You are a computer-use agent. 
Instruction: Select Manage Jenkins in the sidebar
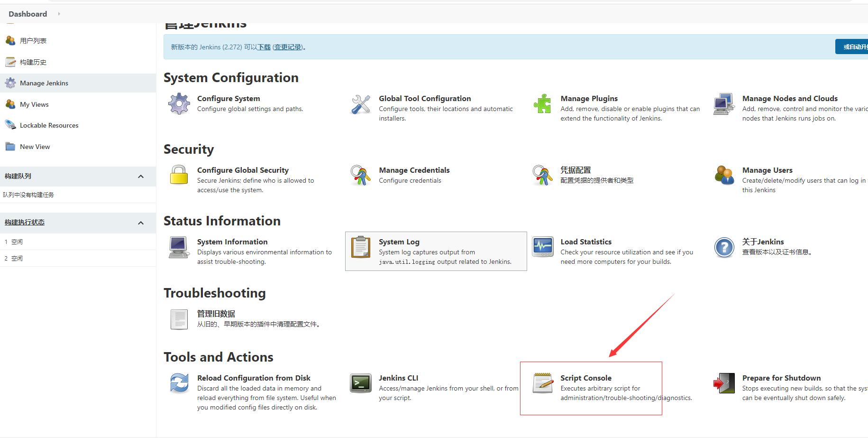(44, 83)
